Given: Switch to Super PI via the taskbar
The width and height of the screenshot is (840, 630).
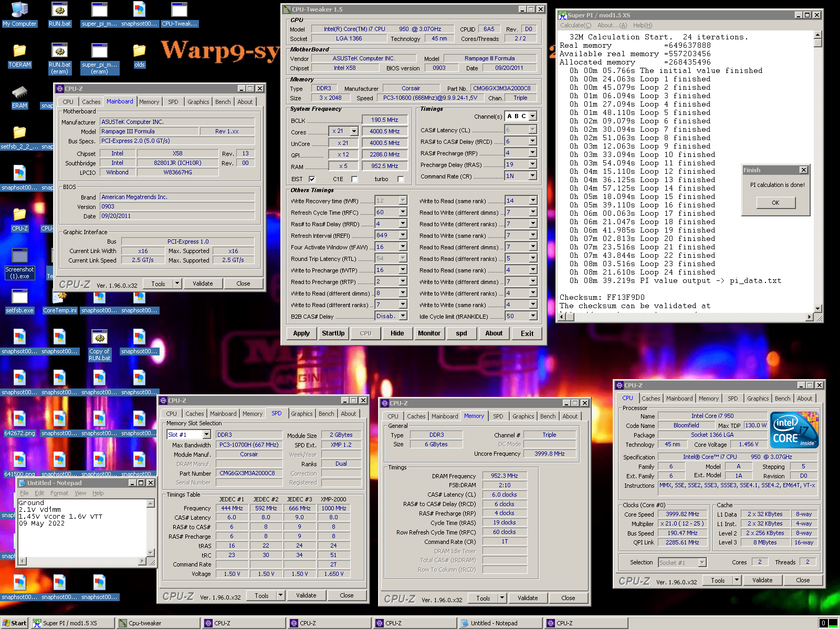Looking at the screenshot, I should [72, 623].
